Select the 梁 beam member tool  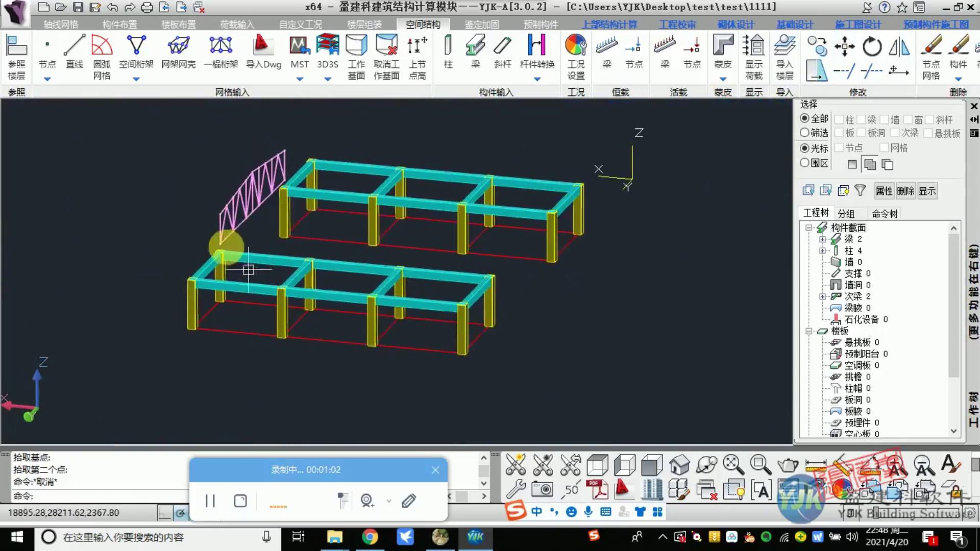point(475,52)
